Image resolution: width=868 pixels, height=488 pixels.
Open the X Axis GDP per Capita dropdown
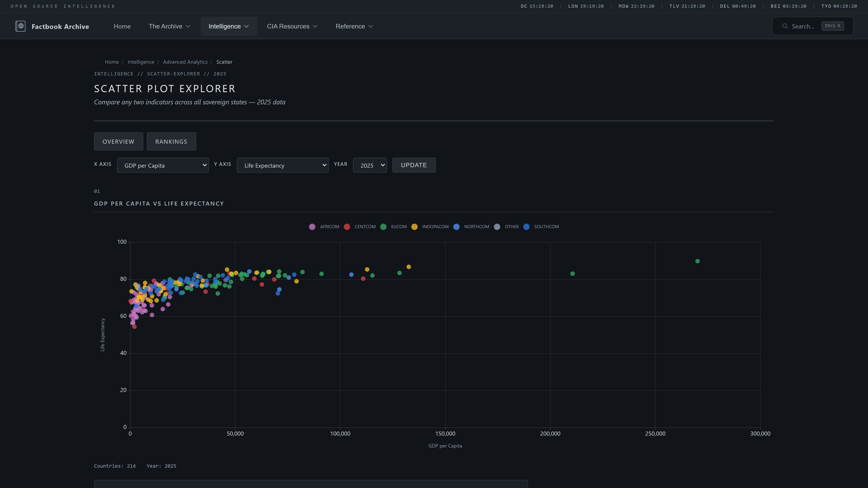(163, 165)
